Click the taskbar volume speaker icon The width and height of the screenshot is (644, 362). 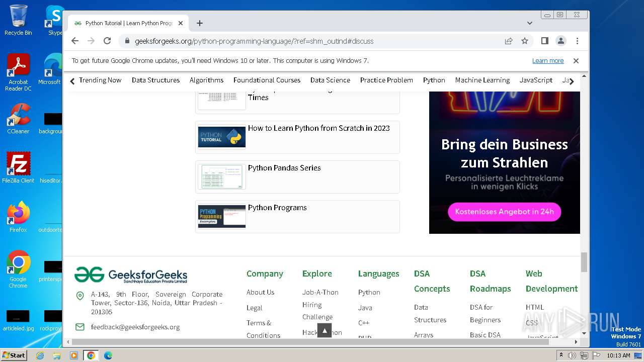[572, 355]
